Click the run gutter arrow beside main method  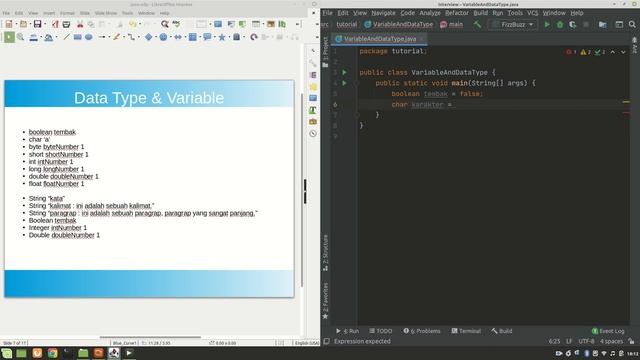[344, 83]
